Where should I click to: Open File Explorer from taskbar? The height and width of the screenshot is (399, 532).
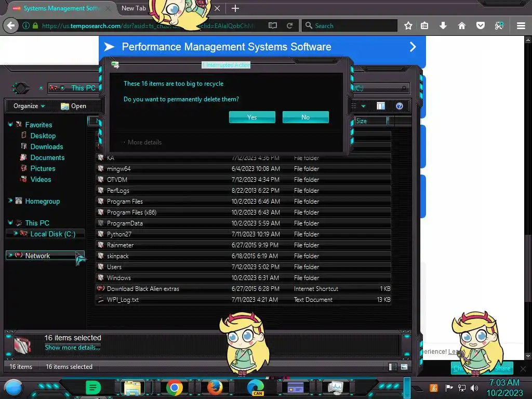[x=132, y=388]
